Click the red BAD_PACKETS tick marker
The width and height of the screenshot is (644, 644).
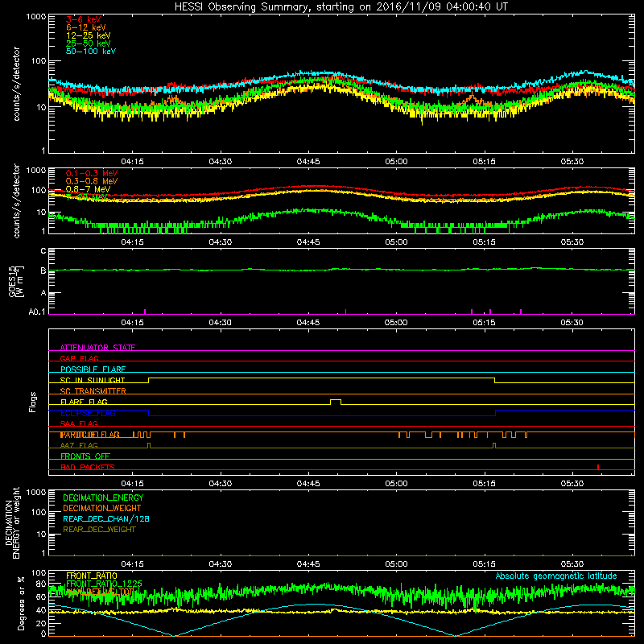click(x=598, y=467)
